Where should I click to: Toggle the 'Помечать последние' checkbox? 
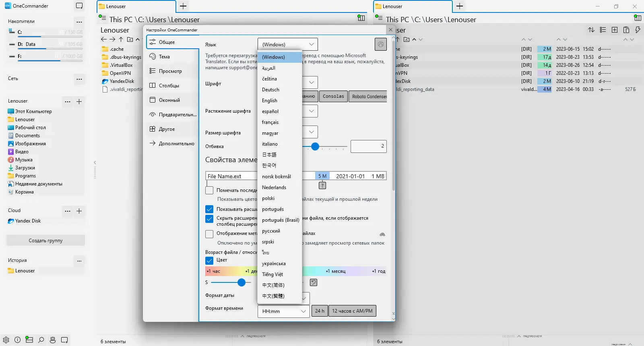click(209, 190)
